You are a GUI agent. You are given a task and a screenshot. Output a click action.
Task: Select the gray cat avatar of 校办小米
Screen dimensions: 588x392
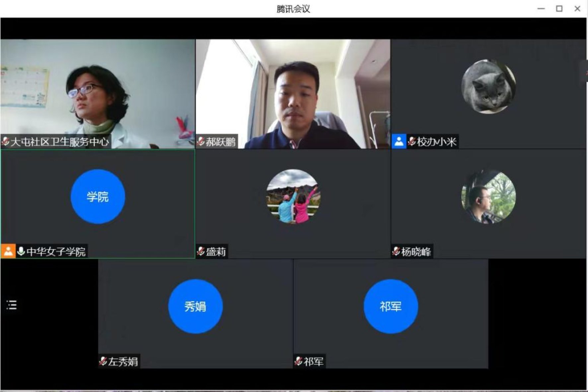coord(488,87)
